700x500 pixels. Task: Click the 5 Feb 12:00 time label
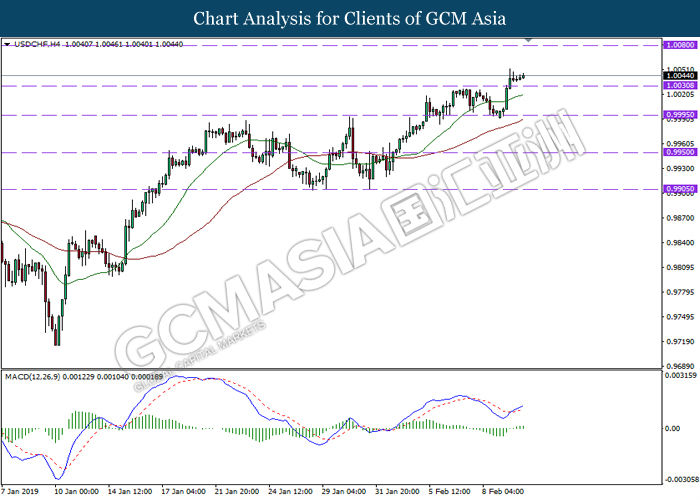[450, 492]
